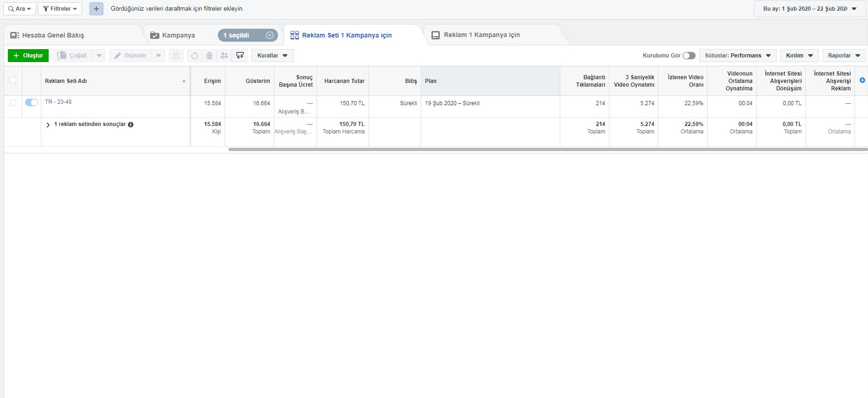Click the people audience icon in toolbar
Viewport: 868px width, 398px height.
[224, 56]
